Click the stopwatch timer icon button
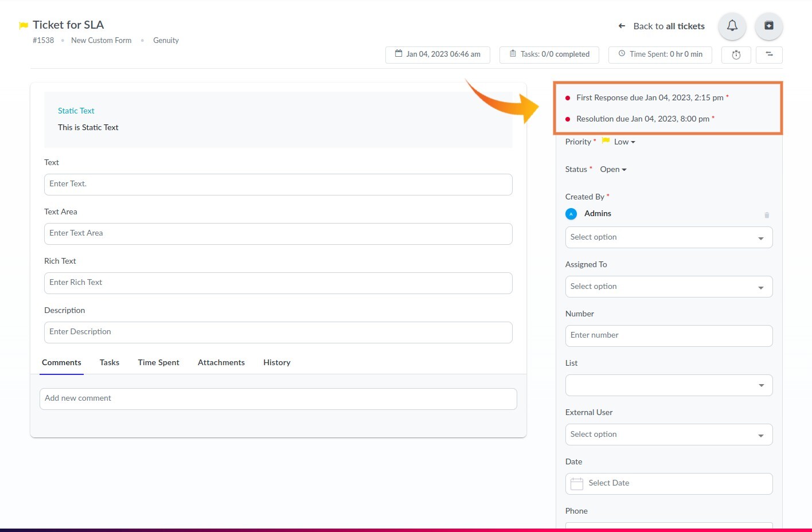The width and height of the screenshot is (812, 532). tap(736, 55)
